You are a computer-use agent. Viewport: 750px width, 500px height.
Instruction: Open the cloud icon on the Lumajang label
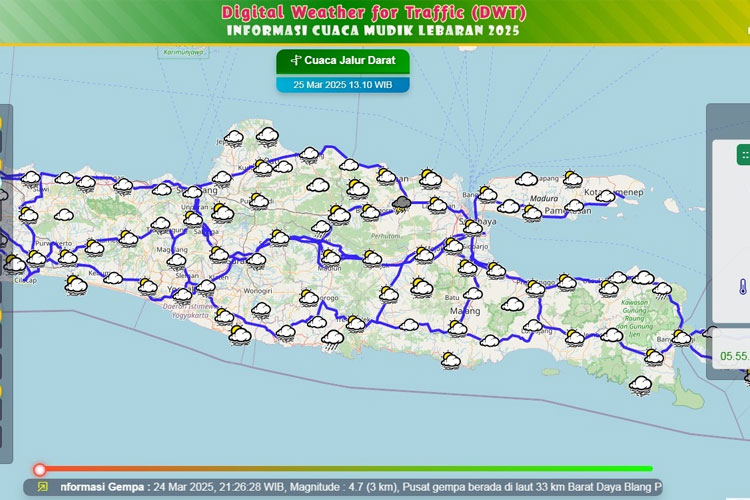(x=532, y=327)
